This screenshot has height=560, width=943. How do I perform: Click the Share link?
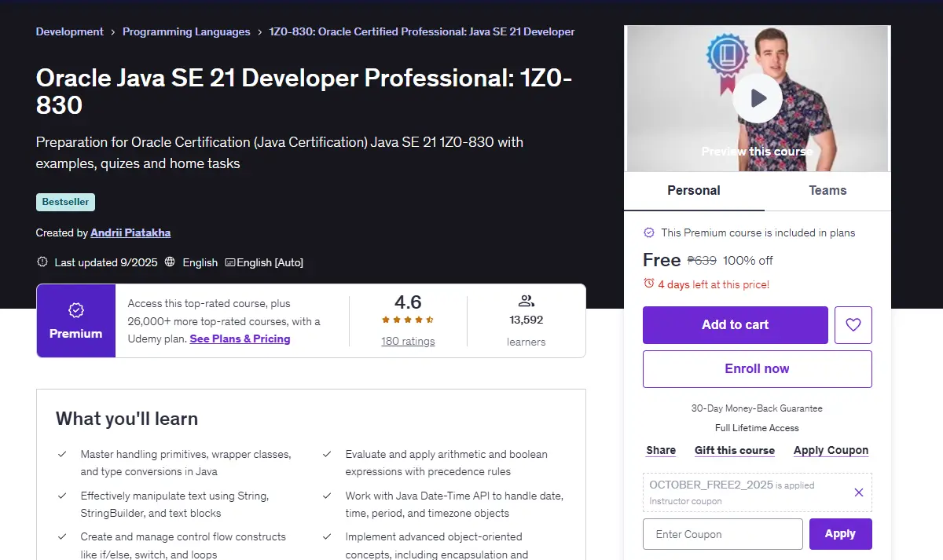[661, 450]
